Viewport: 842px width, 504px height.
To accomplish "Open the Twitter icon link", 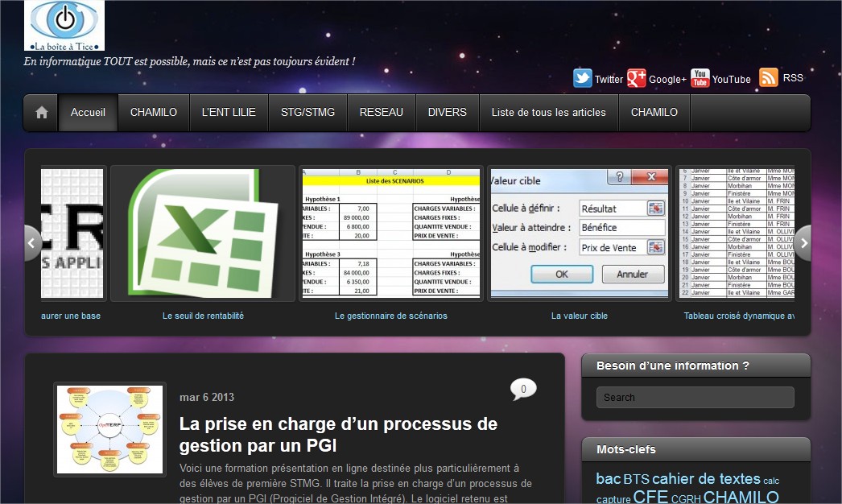I will 583,78.
